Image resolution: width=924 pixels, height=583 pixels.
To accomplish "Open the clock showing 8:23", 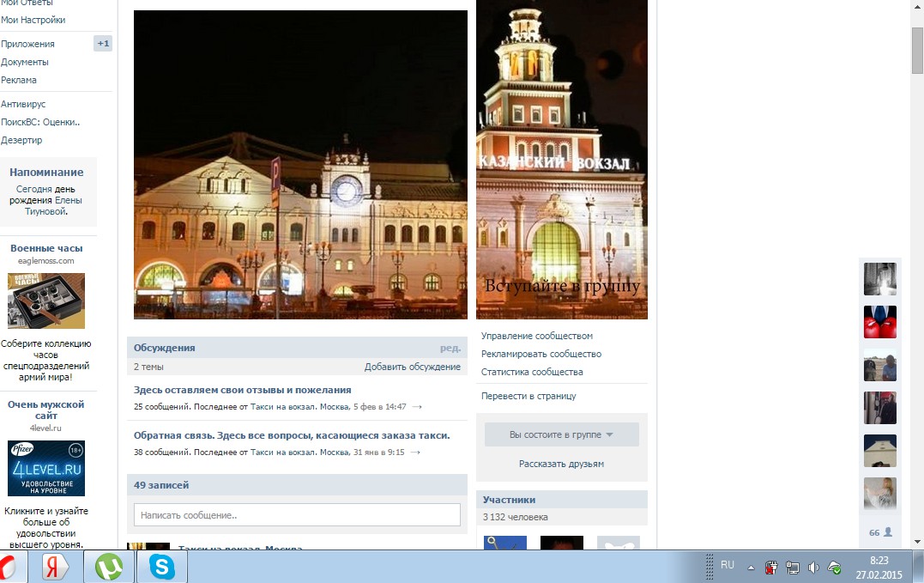I will [x=879, y=567].
